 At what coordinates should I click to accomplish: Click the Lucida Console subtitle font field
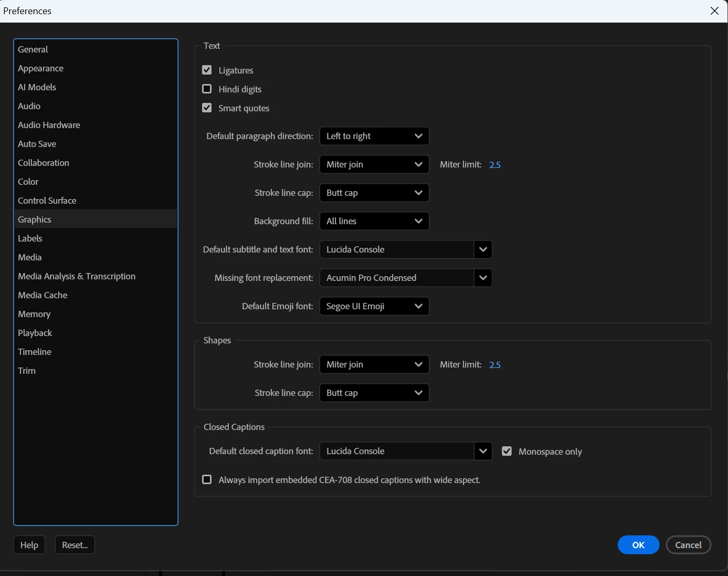point(397,249)
